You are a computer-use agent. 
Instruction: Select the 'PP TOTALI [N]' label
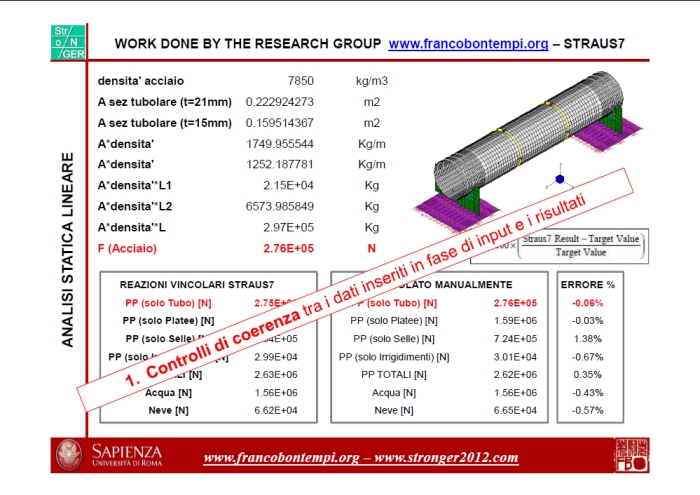[393, 374]
